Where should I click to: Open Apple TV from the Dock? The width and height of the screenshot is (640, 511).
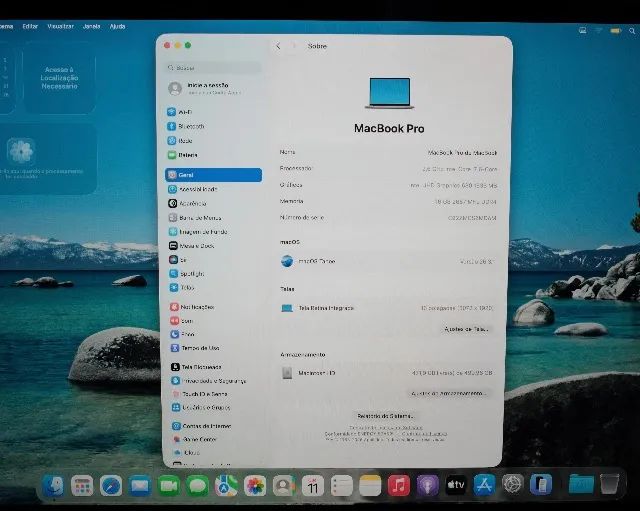tap(456, 485)
